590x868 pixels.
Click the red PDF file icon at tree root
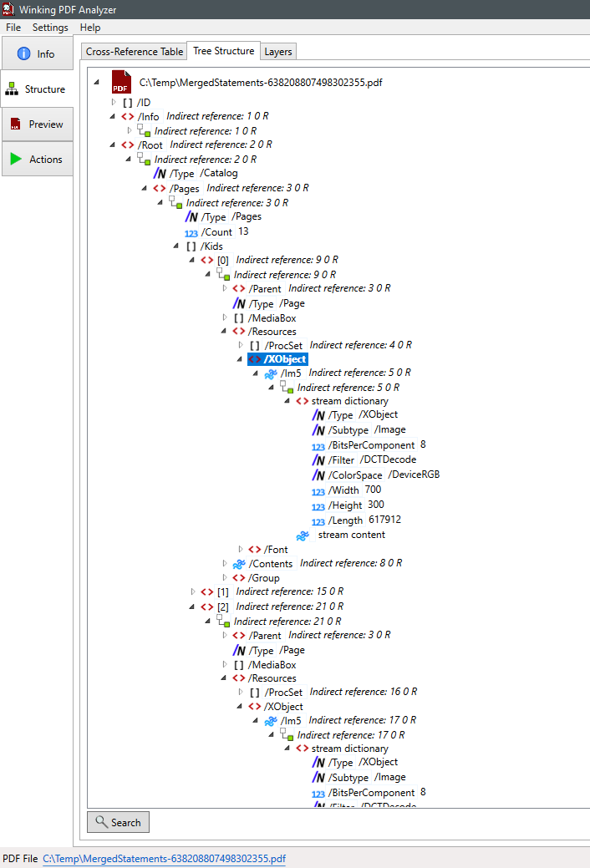[x=121, y=83]
